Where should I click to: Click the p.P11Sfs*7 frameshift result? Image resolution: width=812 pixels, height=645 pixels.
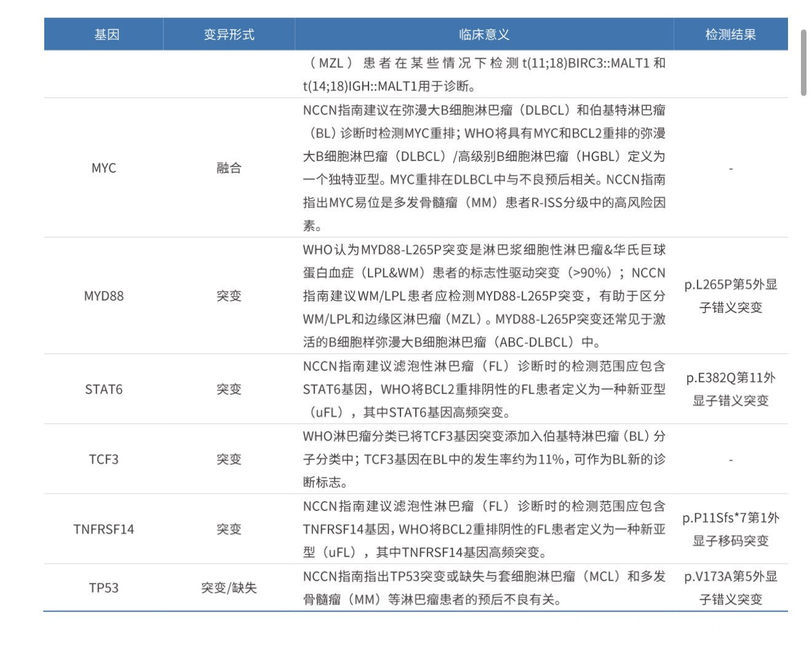pos(731,529)
